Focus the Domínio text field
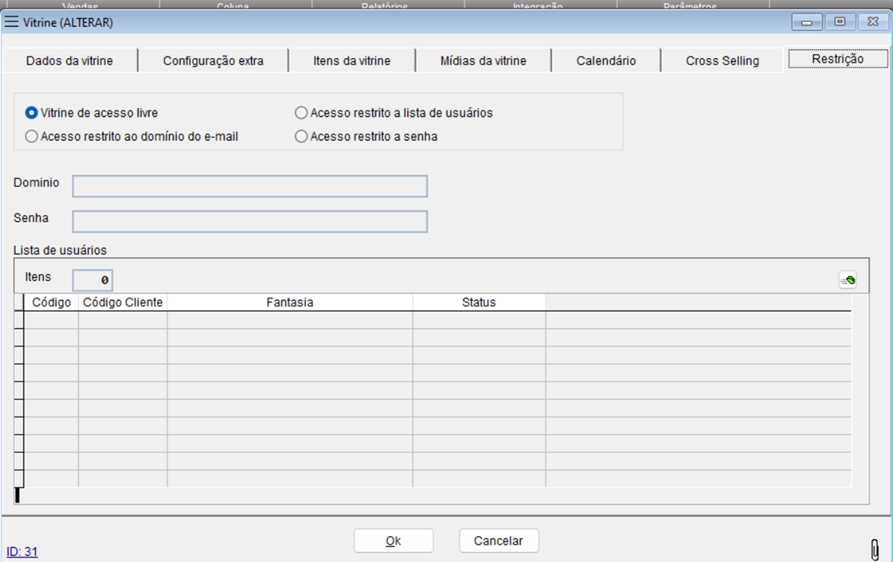Image resolution: width=893 pixels, height=562 pixels. (250, 186)
